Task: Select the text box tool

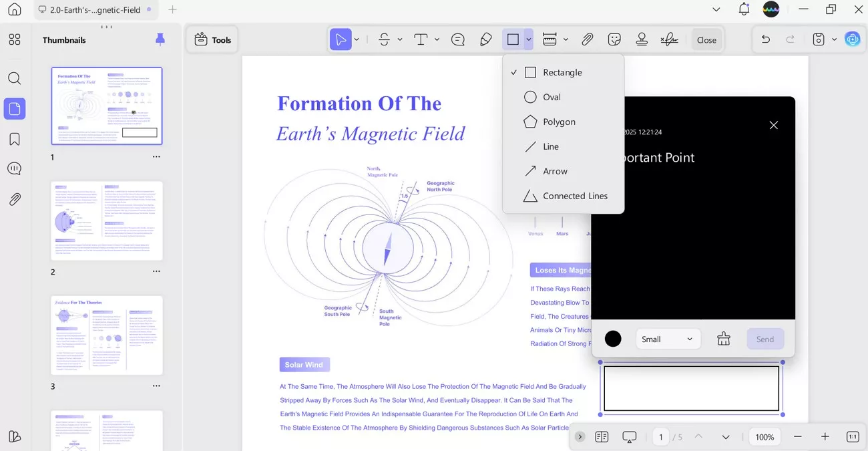Action: (421, 39)
